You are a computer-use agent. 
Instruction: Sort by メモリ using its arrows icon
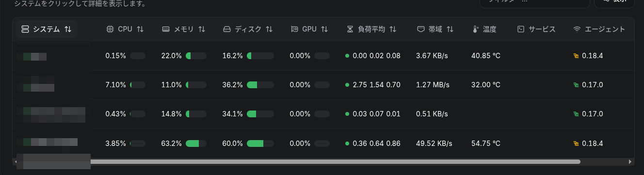coord(202,29)
